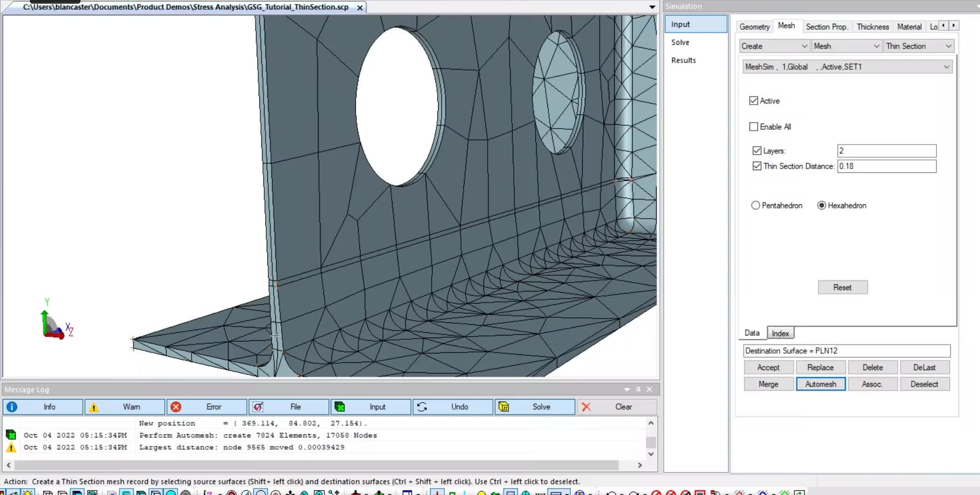The height and width of the screenshot is (495, 980).
Task: Click the Reset button
Action: click(x=842, y=288)
